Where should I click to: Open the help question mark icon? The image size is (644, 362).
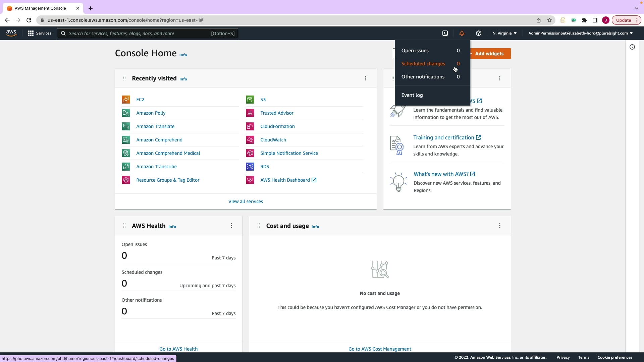(479, 33)
